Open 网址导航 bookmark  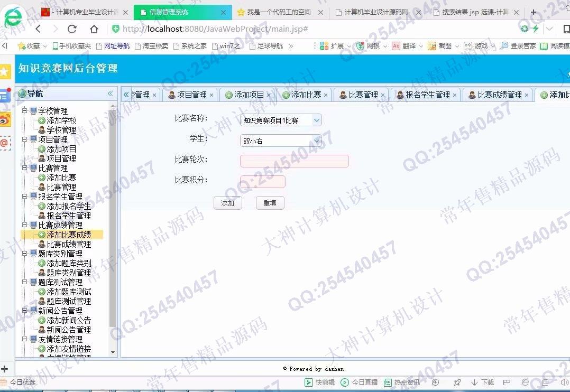(113, 46)
